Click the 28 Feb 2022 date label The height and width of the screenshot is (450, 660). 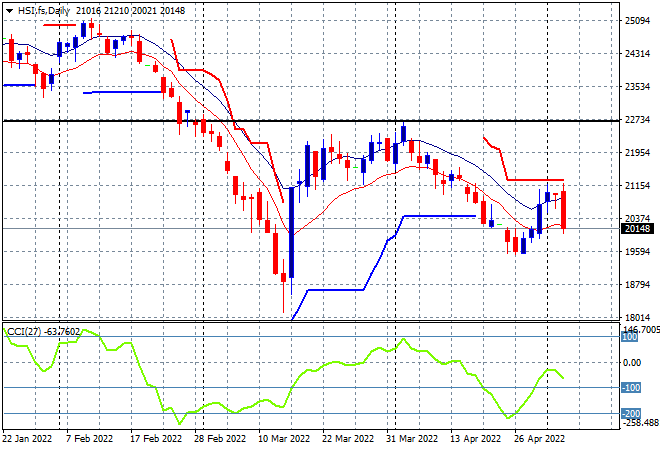pyautogui.click(x=220, y=439)
